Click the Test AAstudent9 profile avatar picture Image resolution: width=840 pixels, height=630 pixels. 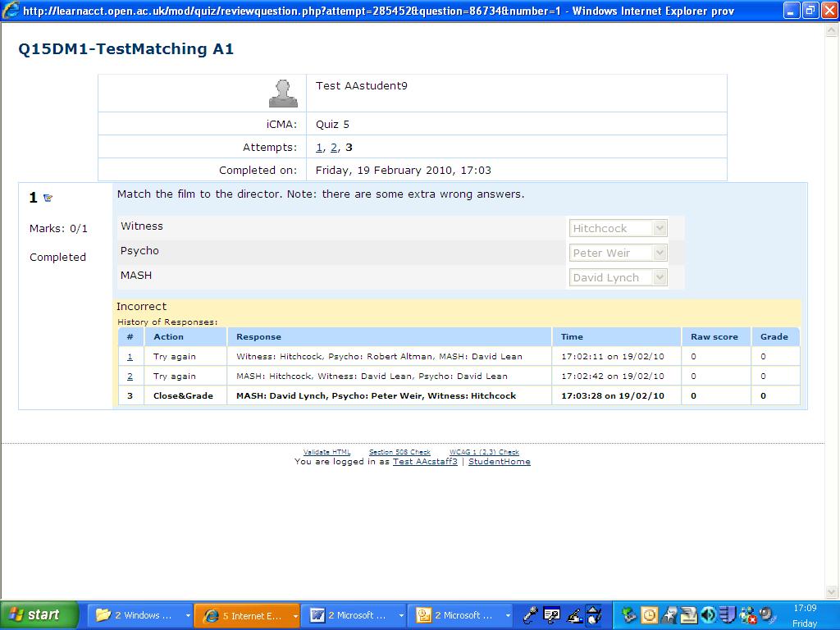click(283, 94)
